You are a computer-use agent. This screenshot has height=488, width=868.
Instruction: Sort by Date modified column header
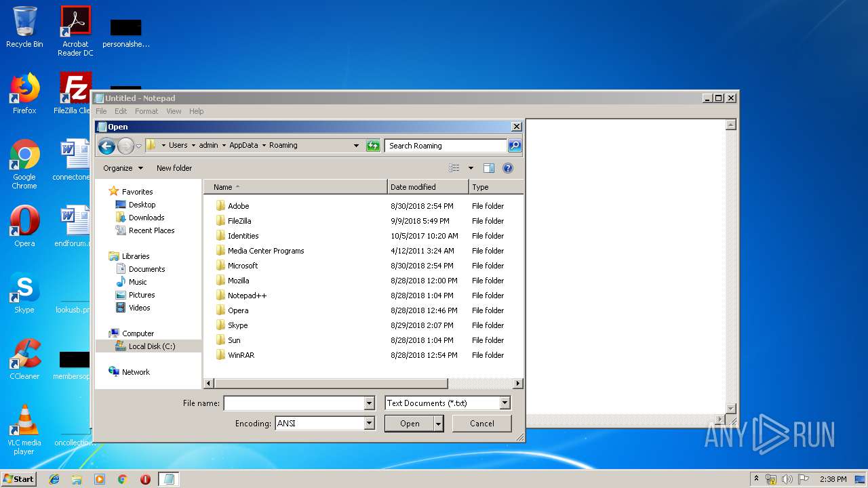click(x=428, y=187)
